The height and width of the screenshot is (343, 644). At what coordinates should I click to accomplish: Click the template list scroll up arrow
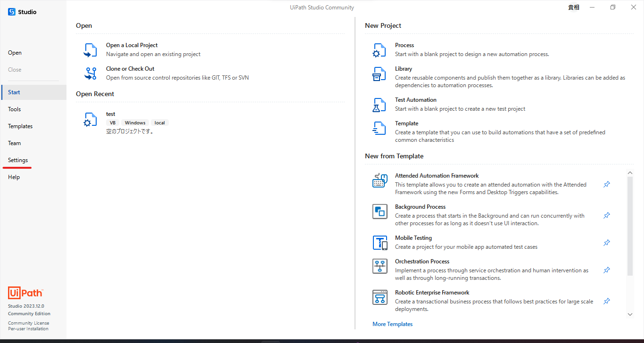tap(630, 173)
